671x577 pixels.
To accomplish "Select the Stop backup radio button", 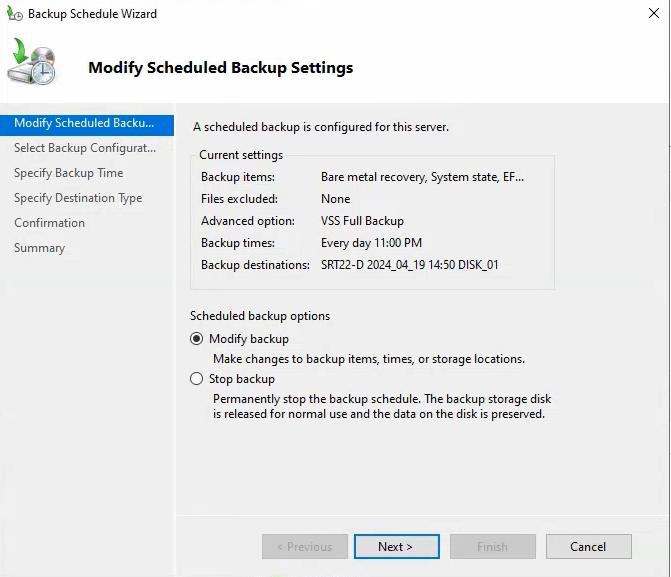I will [196, 379].
